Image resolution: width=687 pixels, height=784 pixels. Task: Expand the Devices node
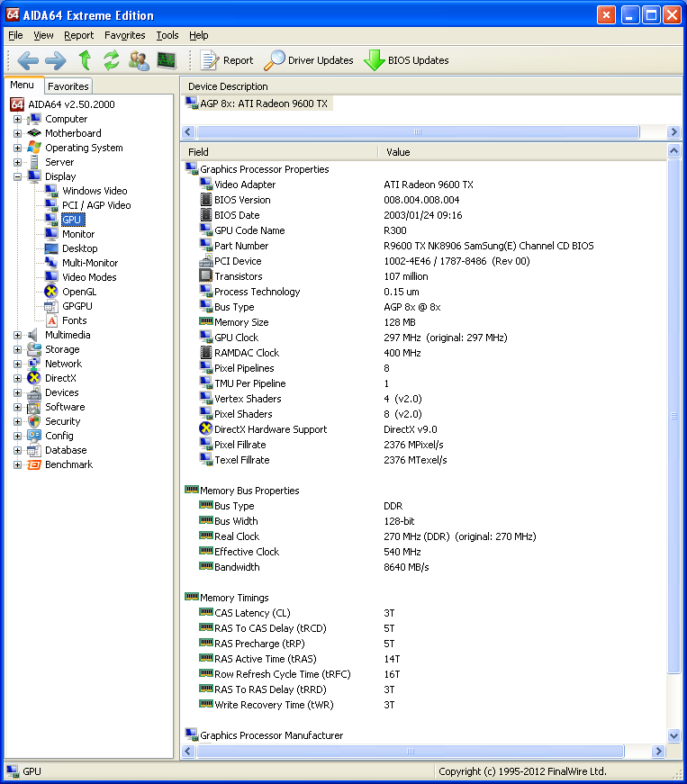coord(17,392)
